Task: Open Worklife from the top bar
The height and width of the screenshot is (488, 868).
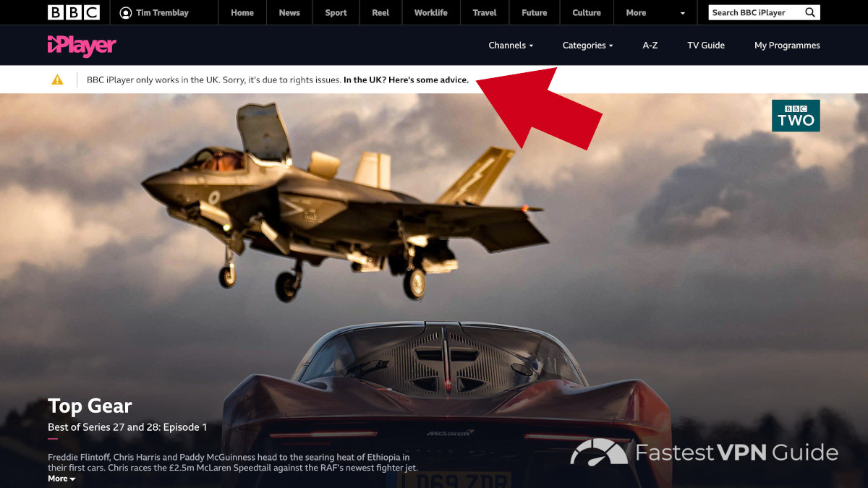Action: tap(430, 12)
